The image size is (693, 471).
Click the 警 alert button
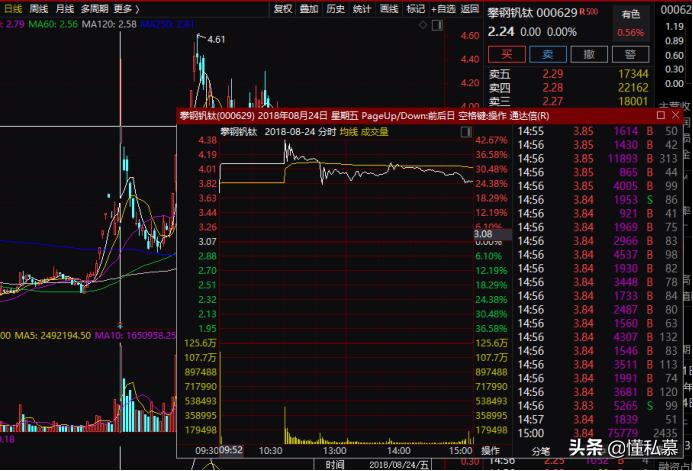pyautogui.click(x=631, y=54)
